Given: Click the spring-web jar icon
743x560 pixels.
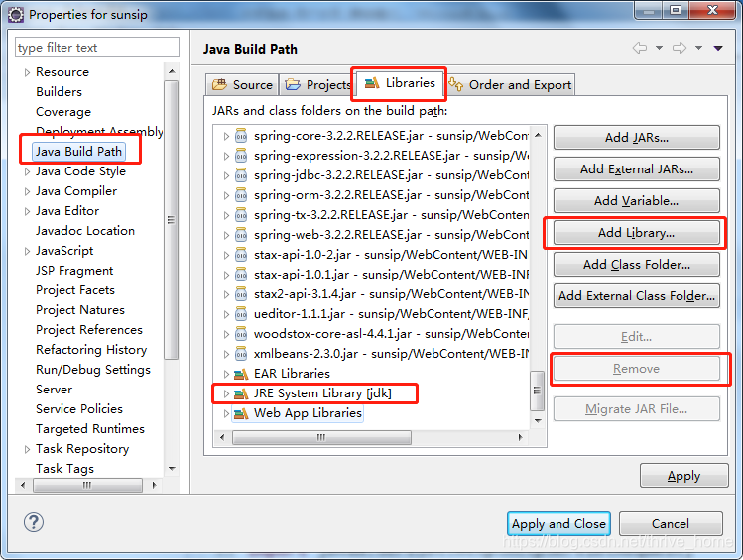Looking at the screenshot, I should point(241,235).
